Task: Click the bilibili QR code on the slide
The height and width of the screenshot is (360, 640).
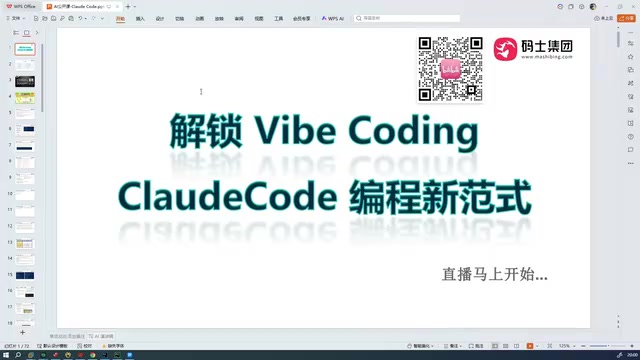Action: [x=451, y=69]
